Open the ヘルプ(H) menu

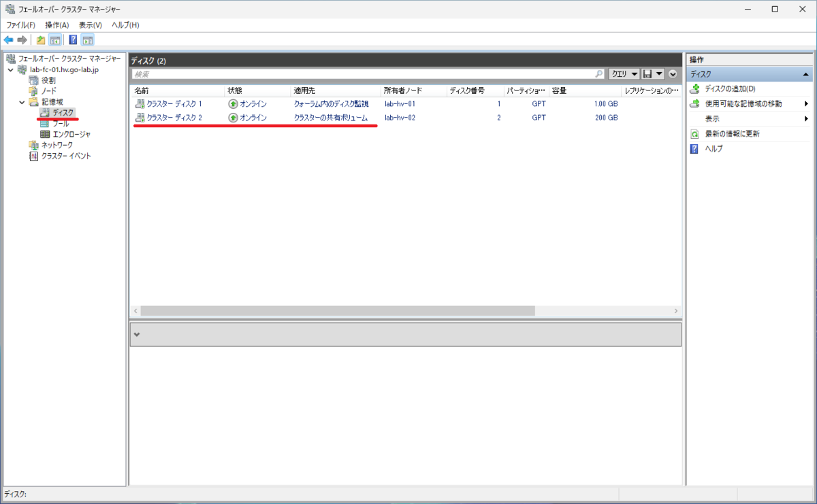(125, 25)
